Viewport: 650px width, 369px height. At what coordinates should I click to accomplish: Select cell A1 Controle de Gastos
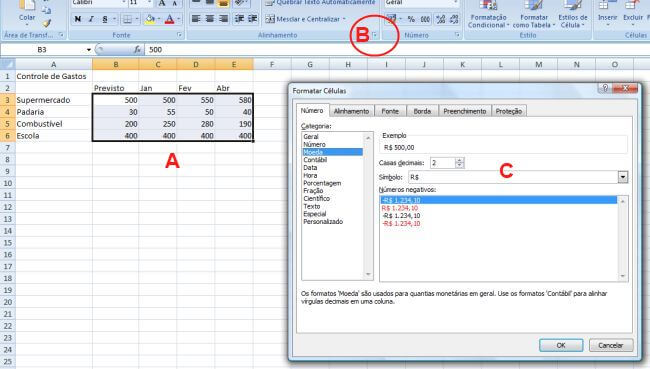click(53, 76)
